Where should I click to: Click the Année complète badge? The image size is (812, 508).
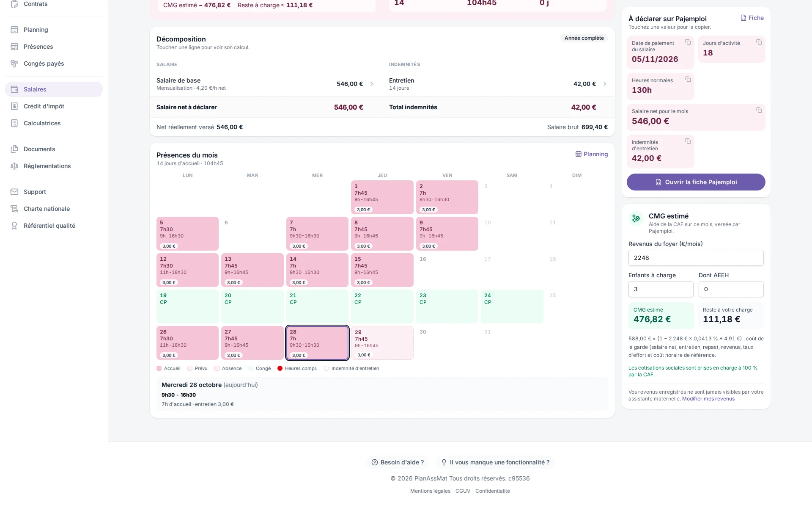click(584, 38)
